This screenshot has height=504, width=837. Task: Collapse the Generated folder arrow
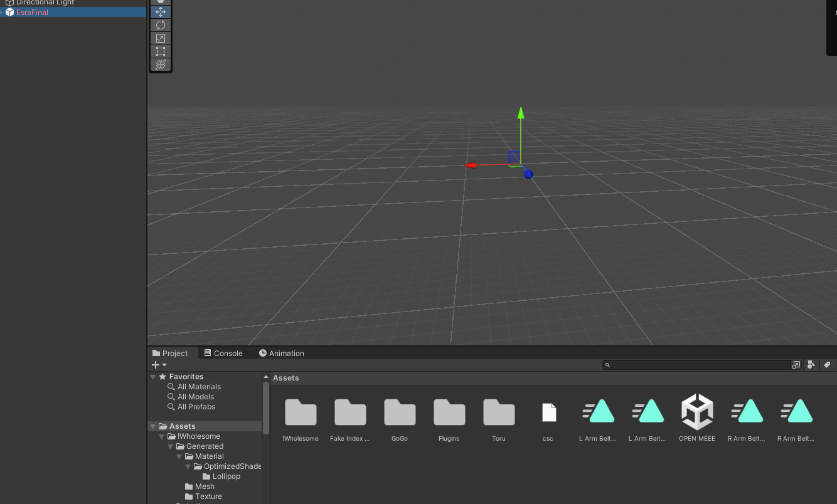click(170, 446)
